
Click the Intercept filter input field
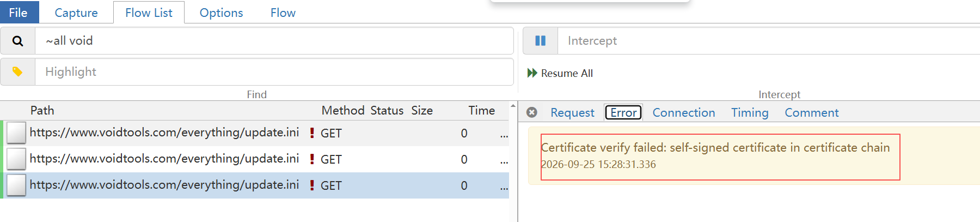coord(769,41)
